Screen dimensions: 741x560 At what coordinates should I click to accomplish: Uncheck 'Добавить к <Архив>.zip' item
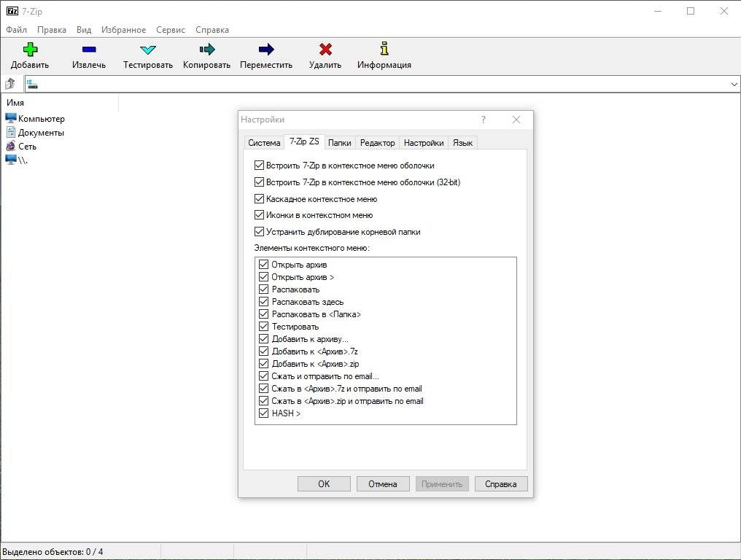point(264,363)
